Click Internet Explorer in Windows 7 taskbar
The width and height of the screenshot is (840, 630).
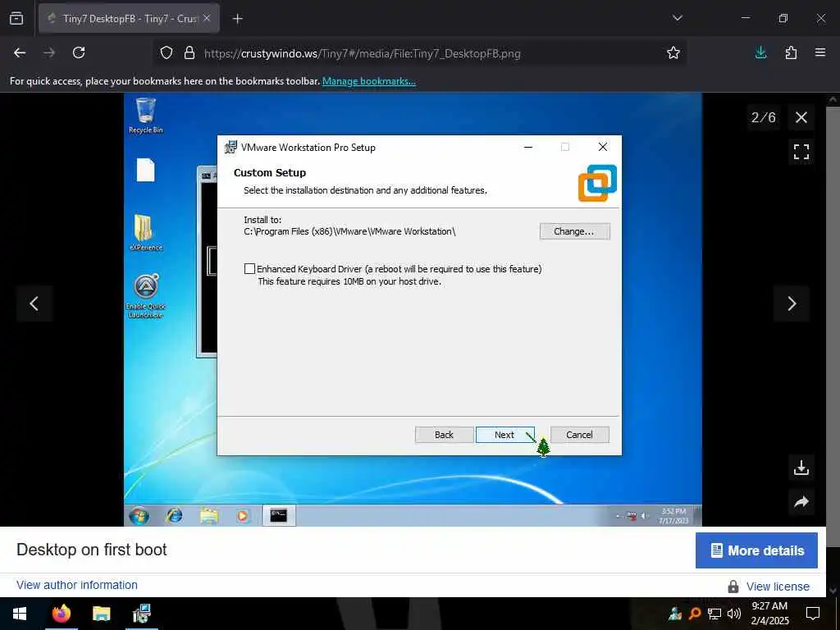pos(174,516)
